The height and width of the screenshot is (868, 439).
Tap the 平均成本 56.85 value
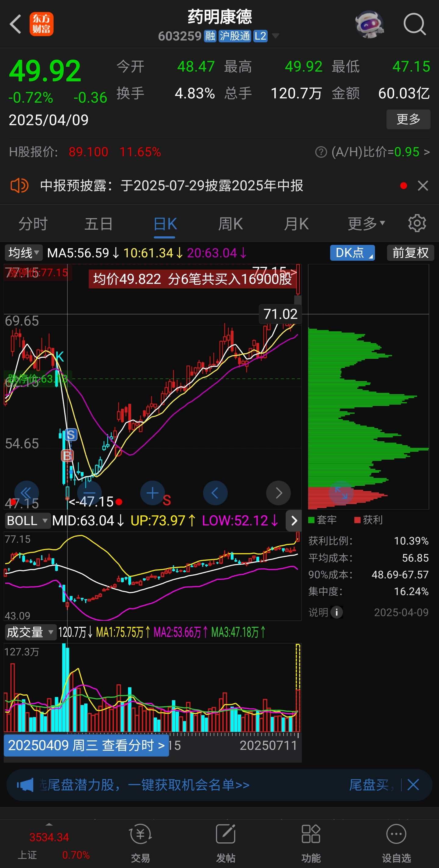coord(415,558)
